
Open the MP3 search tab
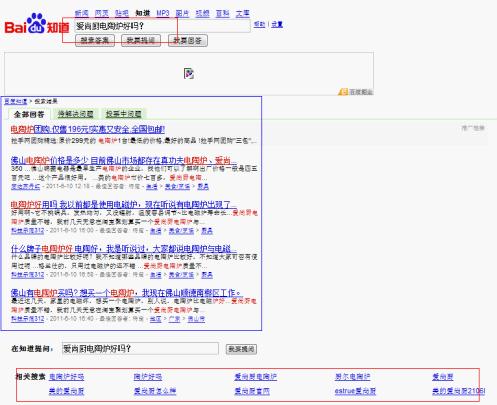pos(163,13)
